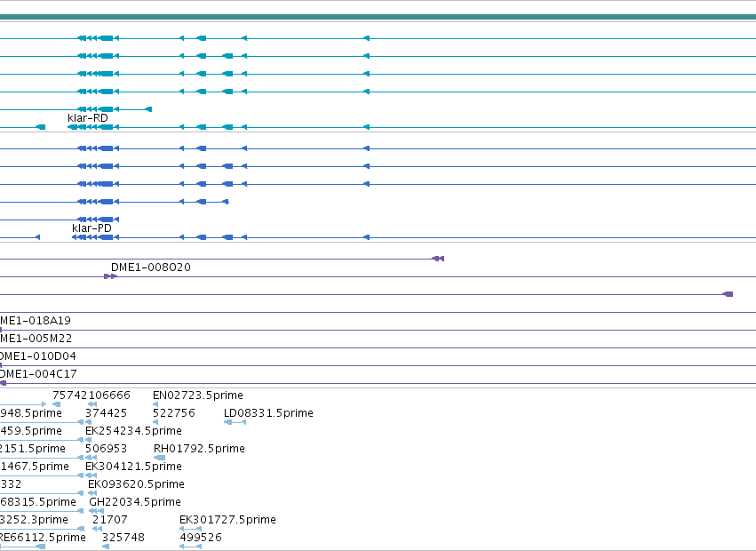Click the EK301727.5prime label
This screenshot has height=551, width=756.
click(x=227, y=520)
